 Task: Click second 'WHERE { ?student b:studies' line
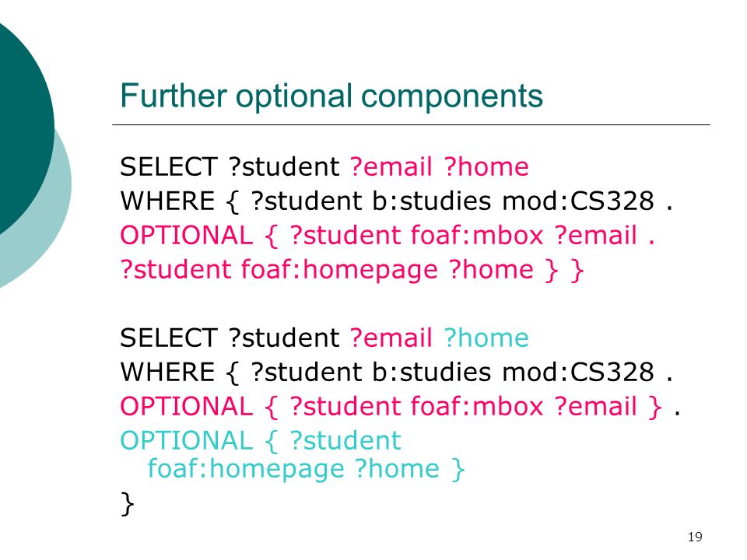coord(396,372)
